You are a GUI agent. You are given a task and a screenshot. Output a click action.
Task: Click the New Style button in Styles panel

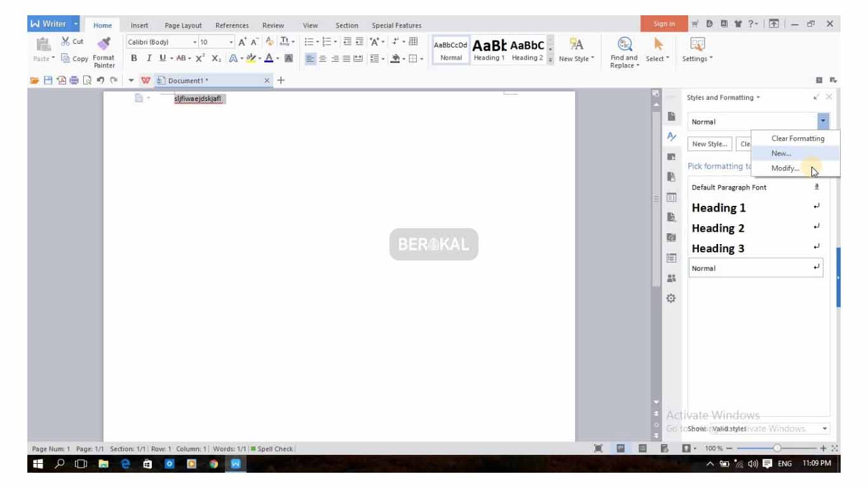click(709, 144)
